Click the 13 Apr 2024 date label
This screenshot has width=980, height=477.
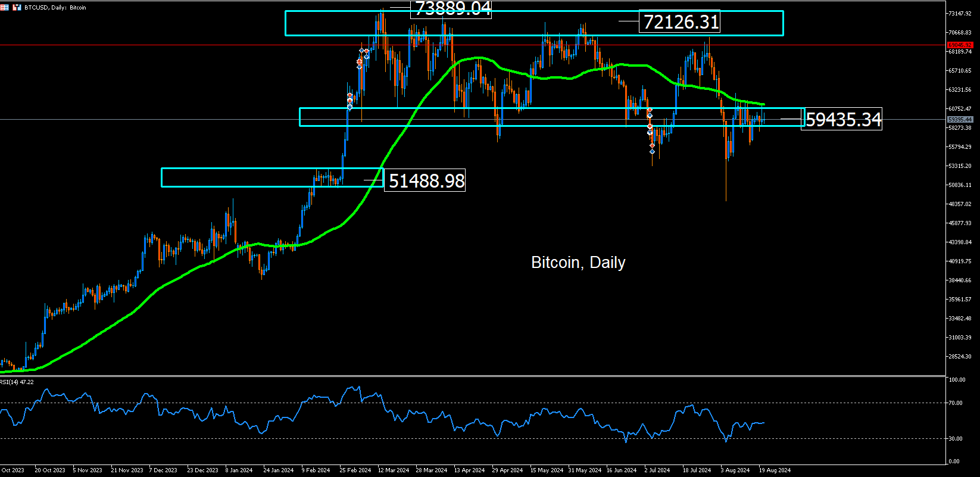click(470, 470)
